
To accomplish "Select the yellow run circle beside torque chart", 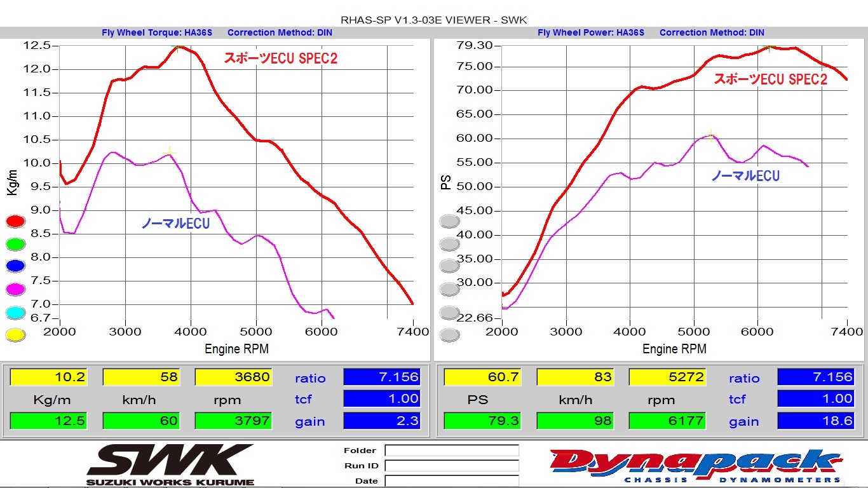I will 15,335.
